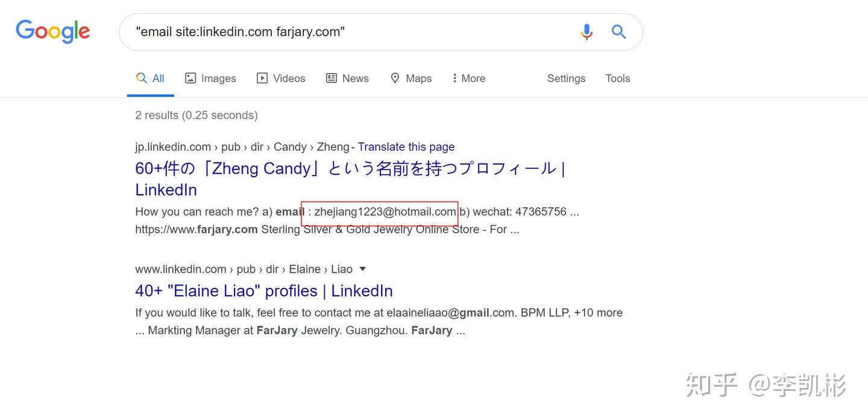The height and width of the screenshot is (420, 868).
Task: Click the blue search magnifier icon
Action: coord(618,31)
